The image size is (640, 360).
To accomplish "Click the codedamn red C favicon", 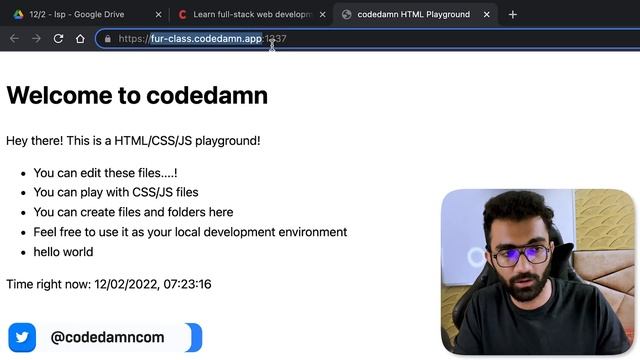I will click(182, 15).
